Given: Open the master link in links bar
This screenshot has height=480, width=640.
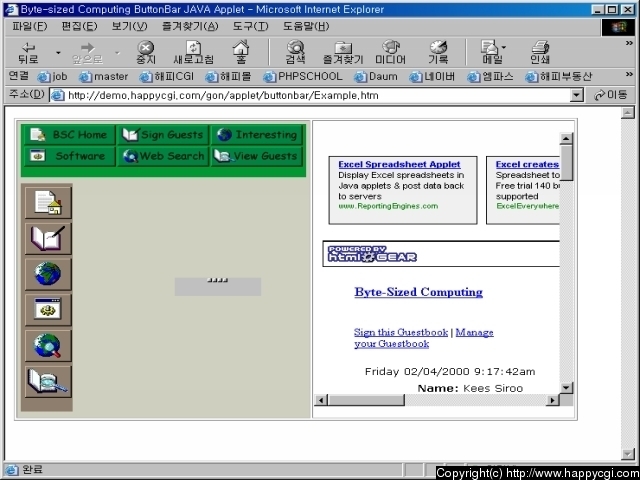Looking at the screenshot, I should pyautogui.click(x=104, y=77).
